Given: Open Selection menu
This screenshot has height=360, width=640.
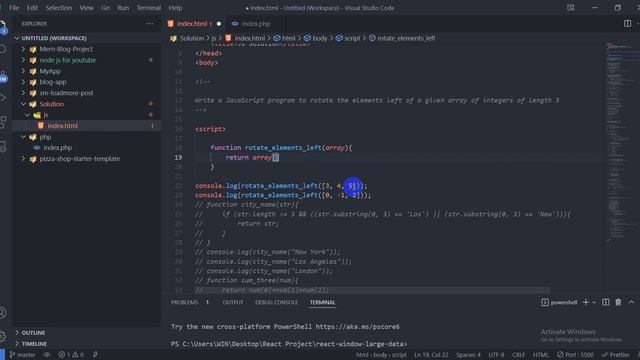Looking at the screenshot, I should 59,8.
